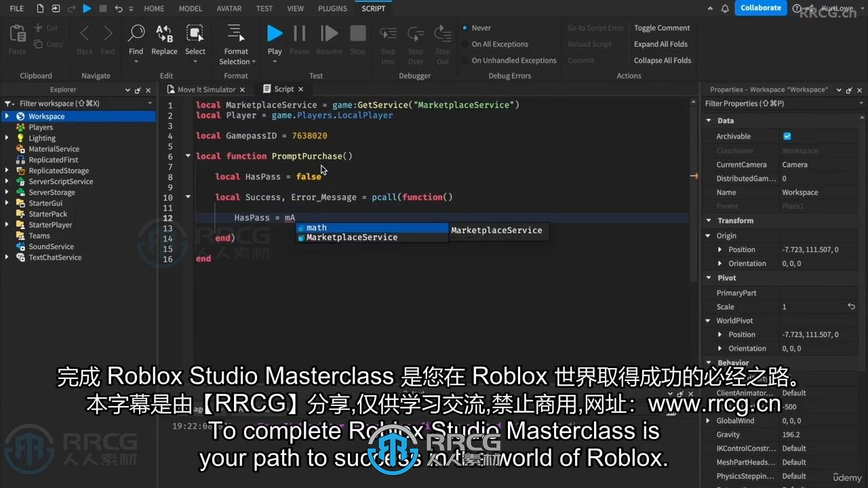Open the Find dropdown arrow
This screenshot has width=868, height=488.
pos(136,62)
